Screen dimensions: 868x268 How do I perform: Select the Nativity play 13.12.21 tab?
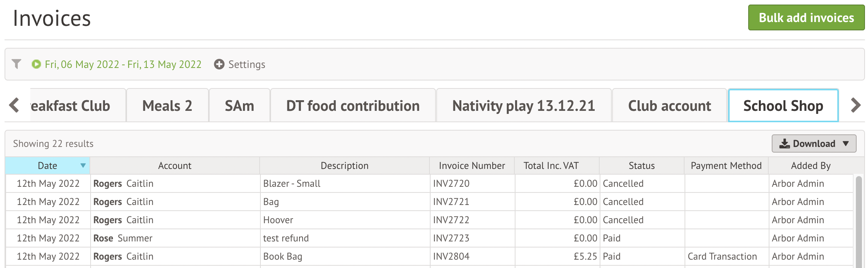(524, 106)
